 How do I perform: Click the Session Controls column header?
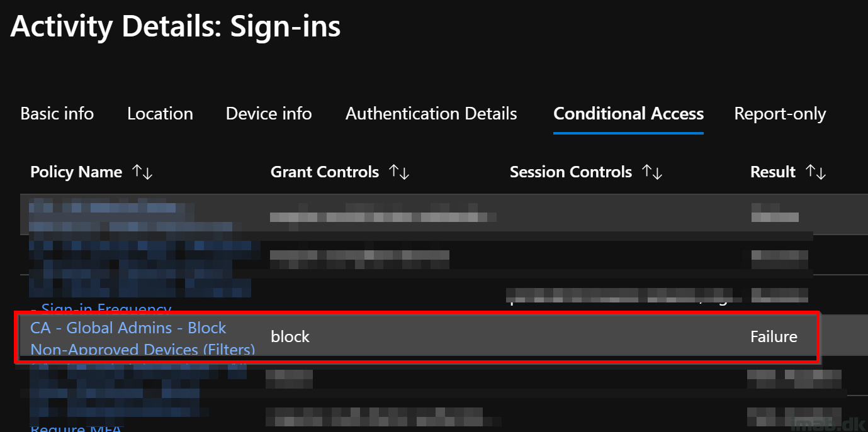tap(571, 172)
